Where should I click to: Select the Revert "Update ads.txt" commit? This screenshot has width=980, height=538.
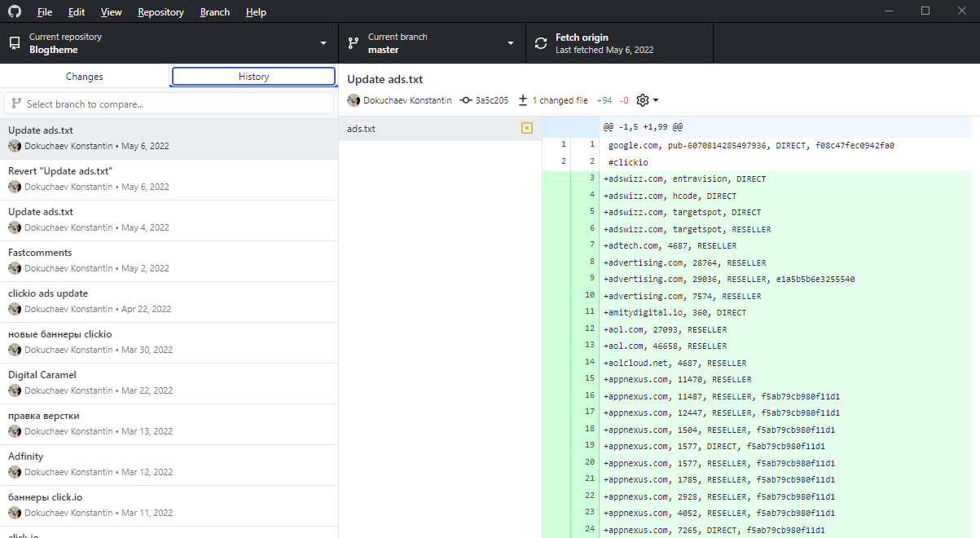coord(169,179)
